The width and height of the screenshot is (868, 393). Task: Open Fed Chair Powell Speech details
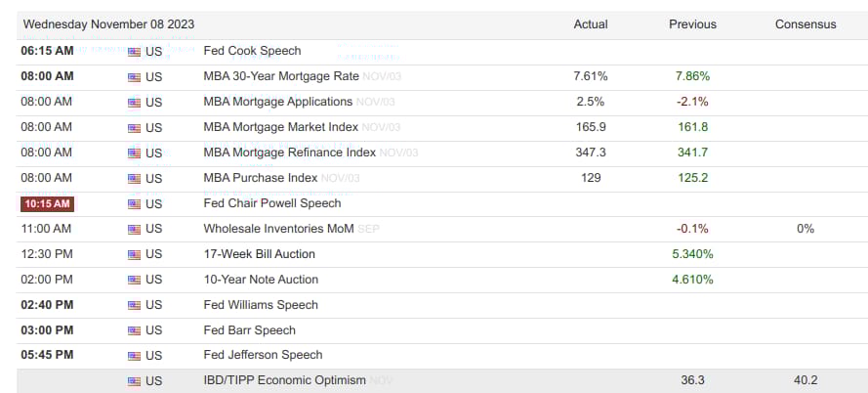(x=271, y=202)
